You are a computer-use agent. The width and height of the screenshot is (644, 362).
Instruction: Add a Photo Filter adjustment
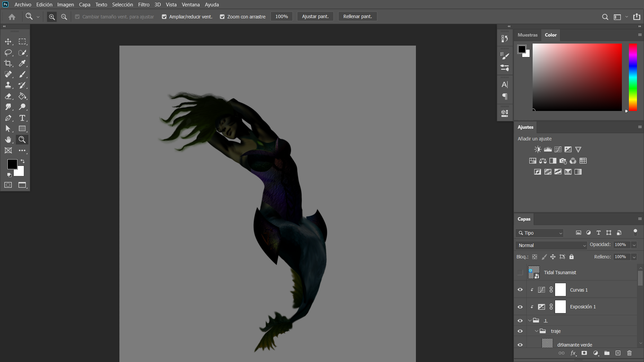click(563, 161)
